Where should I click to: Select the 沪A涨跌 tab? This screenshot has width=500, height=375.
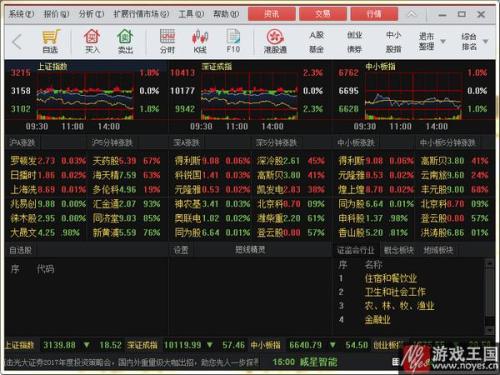click(x=22, y=143)
